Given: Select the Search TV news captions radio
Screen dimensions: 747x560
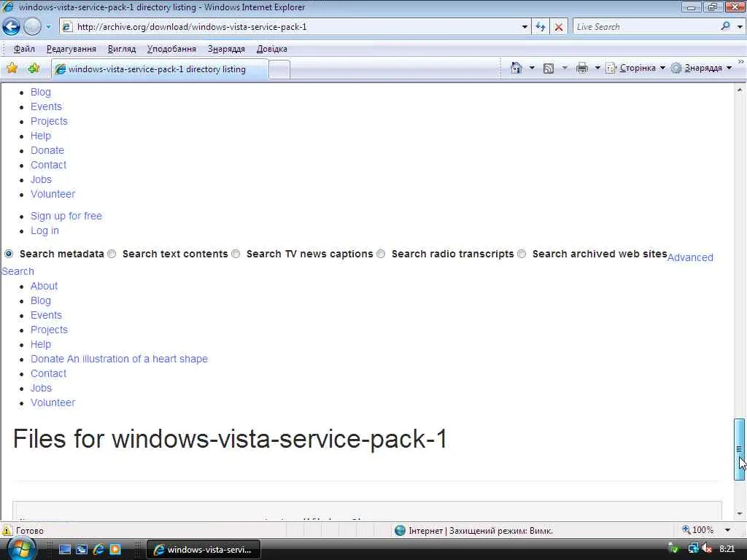Looking at the screenshot, I should pyautogui.click(x=236, y=254).
